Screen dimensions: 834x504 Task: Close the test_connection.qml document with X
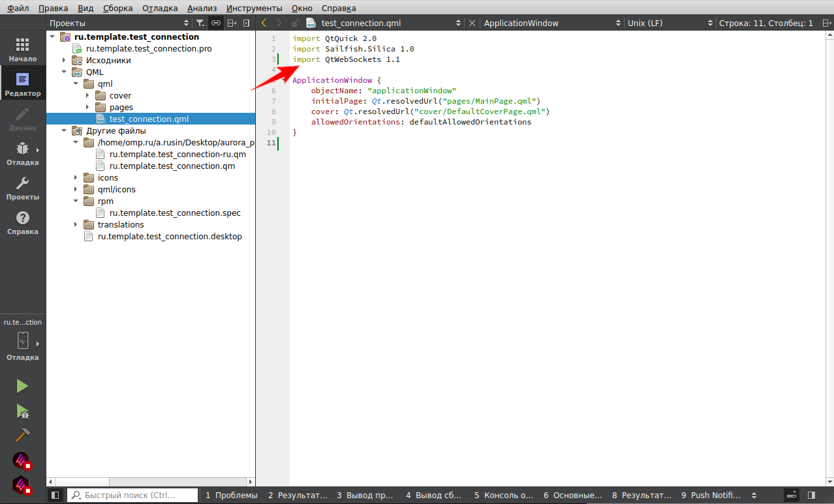(x=472, y=23)
